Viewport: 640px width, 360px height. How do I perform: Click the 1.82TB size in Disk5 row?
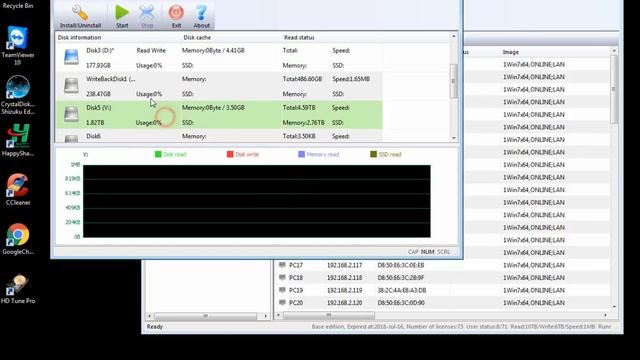pyautogui.click(x=95, y=122)
